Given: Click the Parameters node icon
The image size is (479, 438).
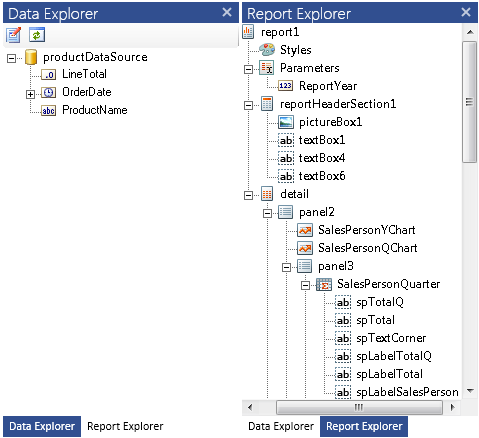Looking at the screenshot, I should pyautogui.click(x=267, y=68).
